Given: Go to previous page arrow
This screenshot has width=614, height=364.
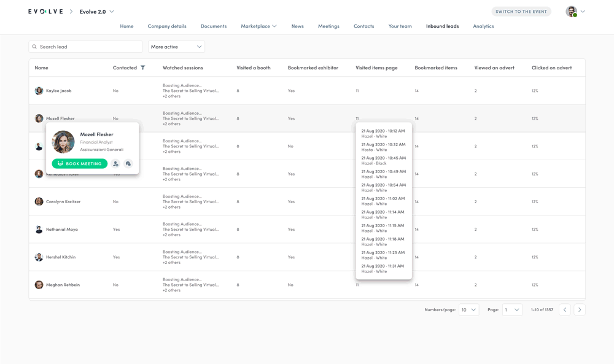Looking at the screenshot, I should coord(565,310).
